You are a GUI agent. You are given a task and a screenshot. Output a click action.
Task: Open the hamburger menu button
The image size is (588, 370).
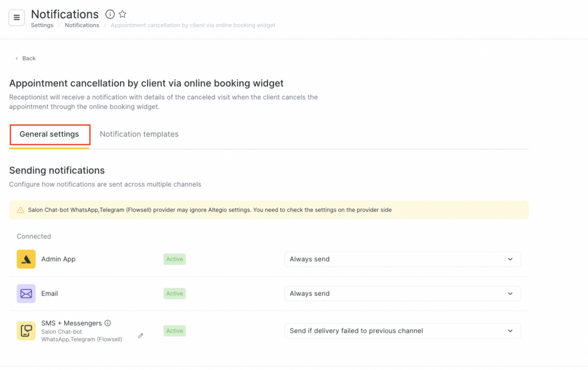point(17,18)
